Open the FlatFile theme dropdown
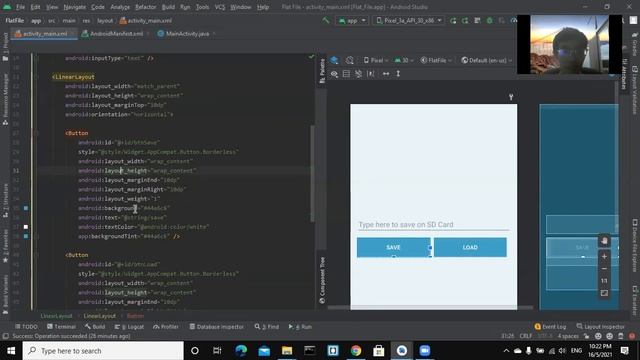The height and width of the screenshot is (360, 640). (436, 60)
